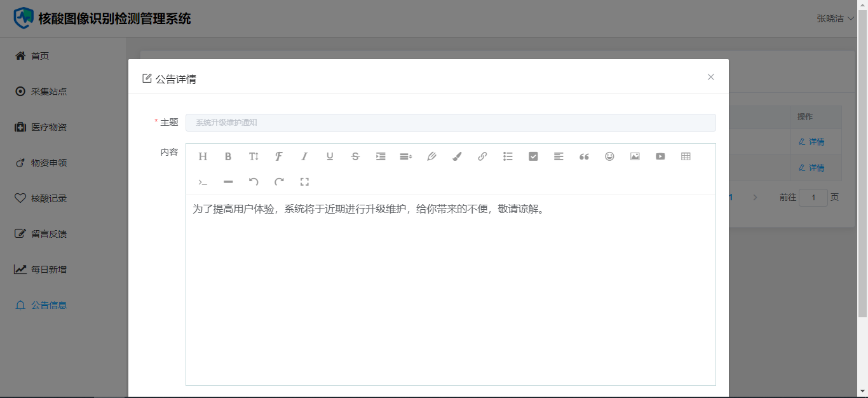Image resolution: width=868 pixels, height=398 pixels.
Task: Open the emoji picker
Action: coord(609,156)
